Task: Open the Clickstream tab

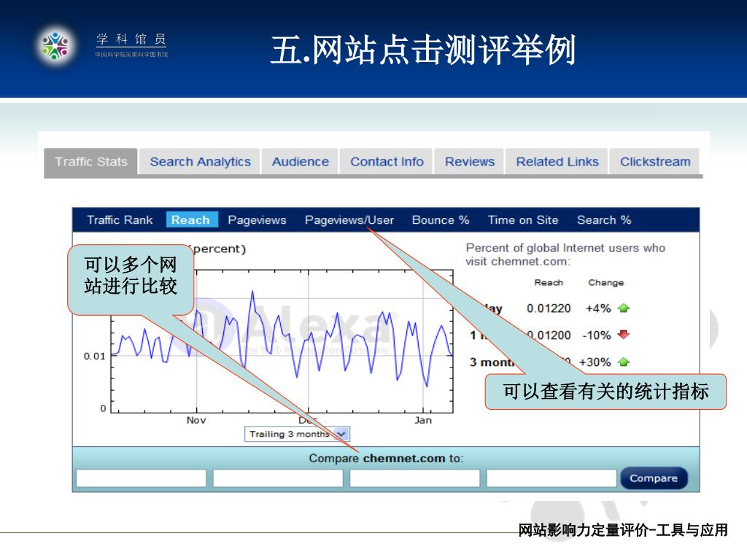Action: pos(655,162)
